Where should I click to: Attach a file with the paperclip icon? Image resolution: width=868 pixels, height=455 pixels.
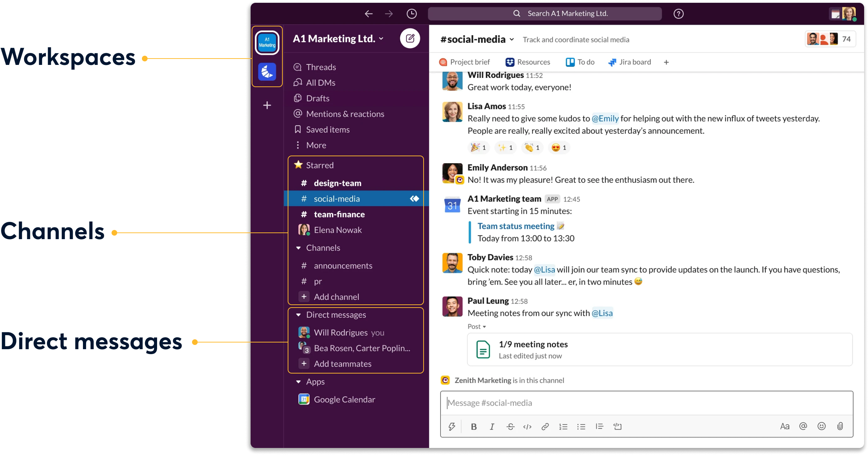click(x=839, y=426)
